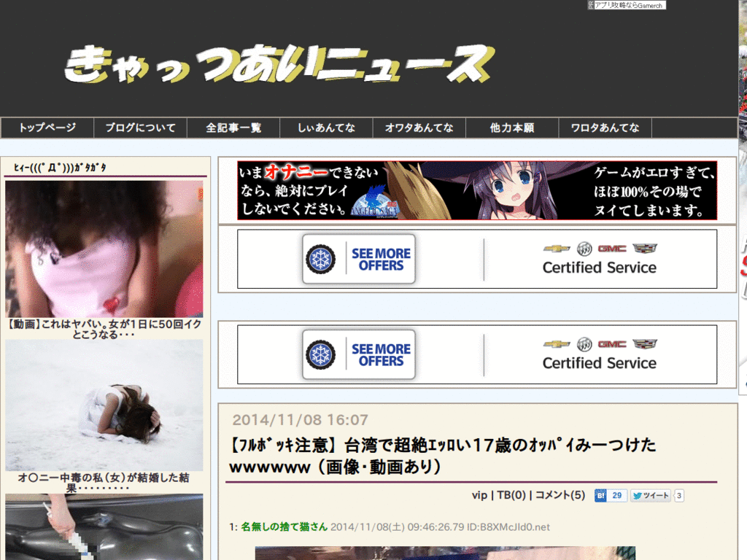The image size is (747, 560).
Task: Select the オワタあんてな navigation tab
Action: (419, 128)
